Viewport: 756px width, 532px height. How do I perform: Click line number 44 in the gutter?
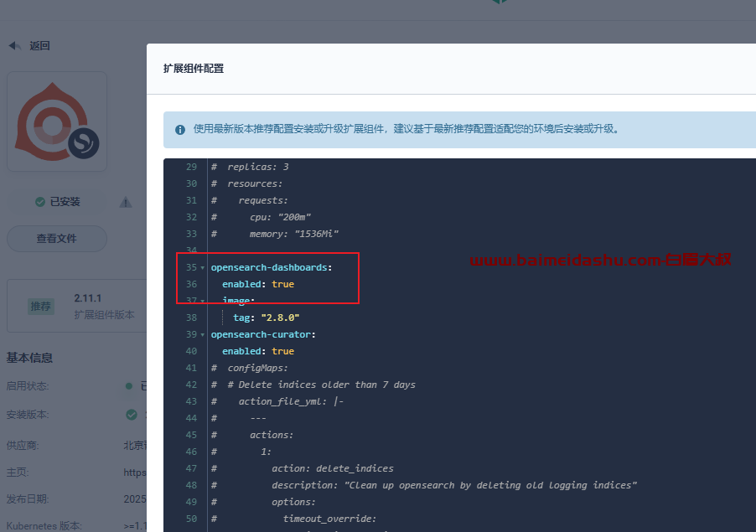tap(191, 418)
